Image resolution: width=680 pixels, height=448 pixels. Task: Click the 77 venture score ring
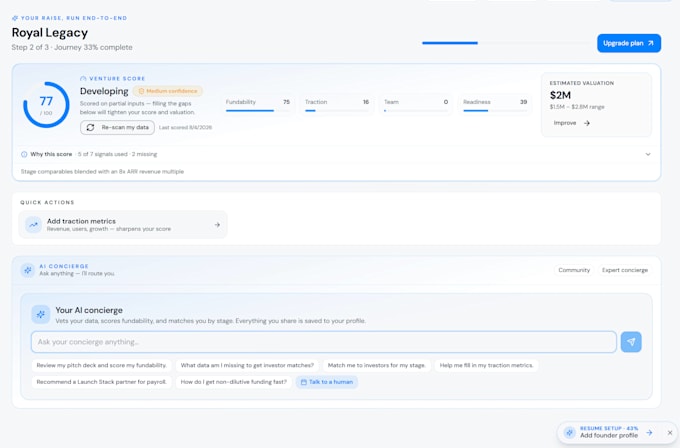tap(46, 105)
